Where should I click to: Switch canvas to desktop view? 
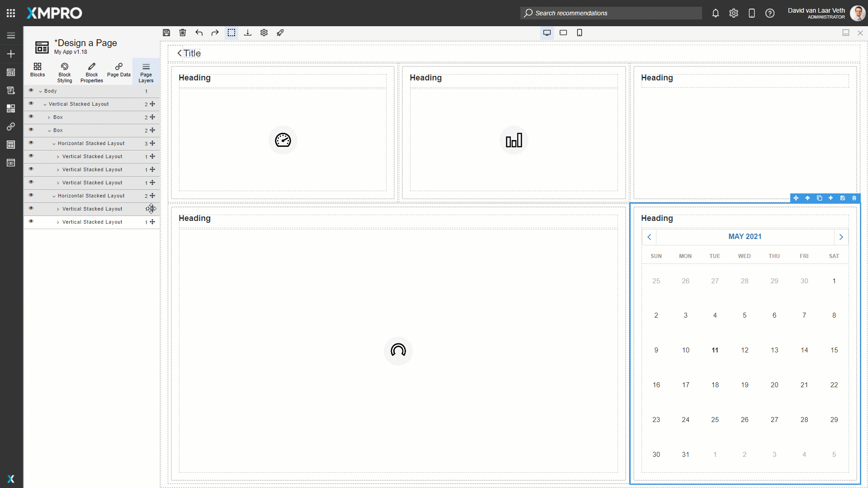tap(547, 33)
